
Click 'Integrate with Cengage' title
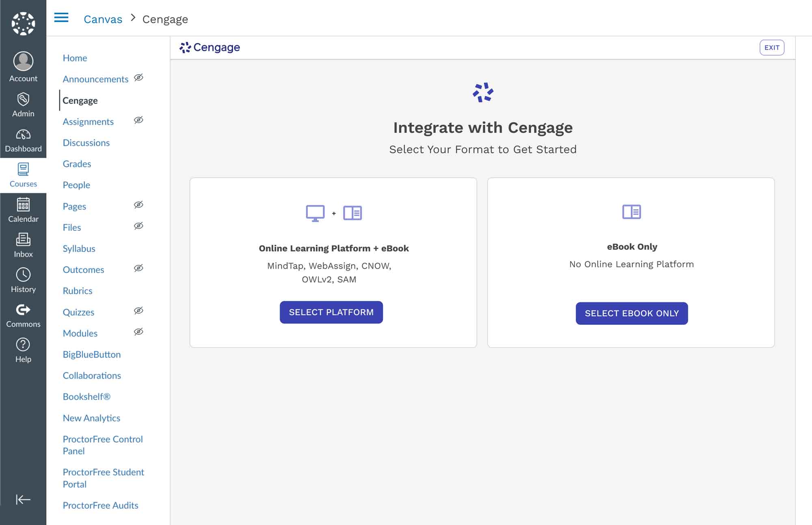[x=483, y=128]
